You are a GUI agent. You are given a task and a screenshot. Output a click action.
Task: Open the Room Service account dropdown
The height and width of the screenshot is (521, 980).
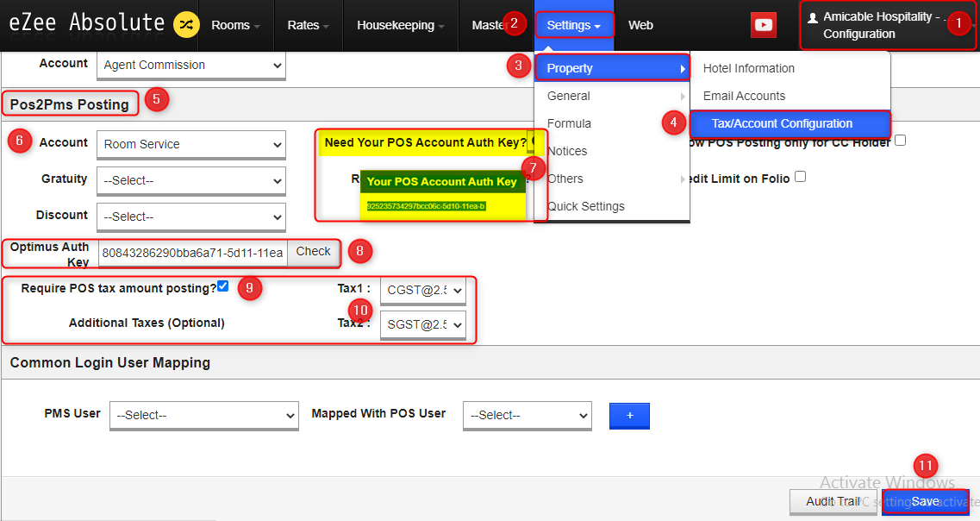(191, 144)
